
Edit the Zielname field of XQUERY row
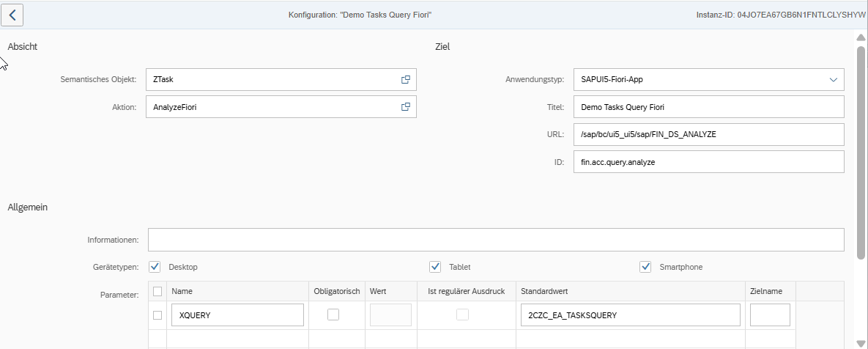click(x=770, y=315)
